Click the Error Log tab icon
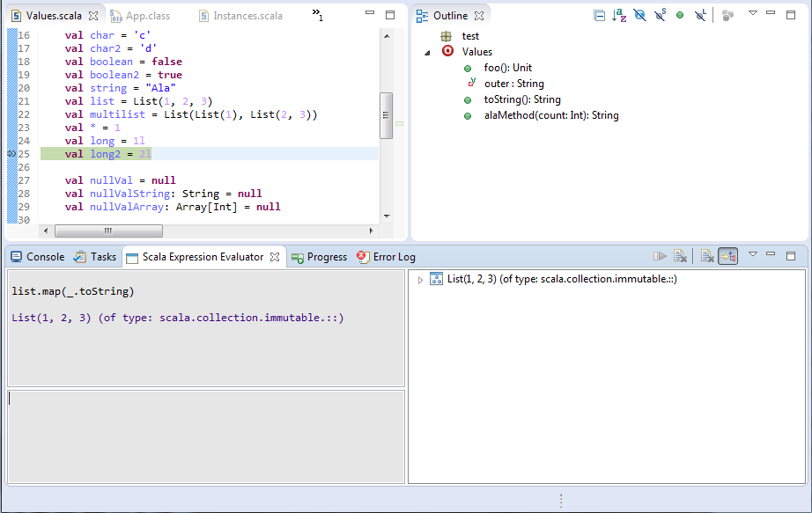 pos(363,257)
